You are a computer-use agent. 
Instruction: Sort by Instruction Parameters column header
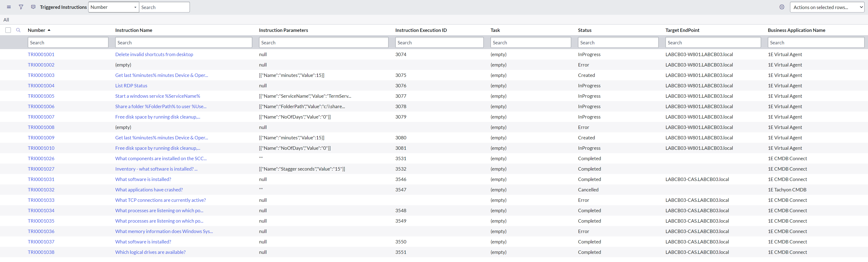[283, 30]
